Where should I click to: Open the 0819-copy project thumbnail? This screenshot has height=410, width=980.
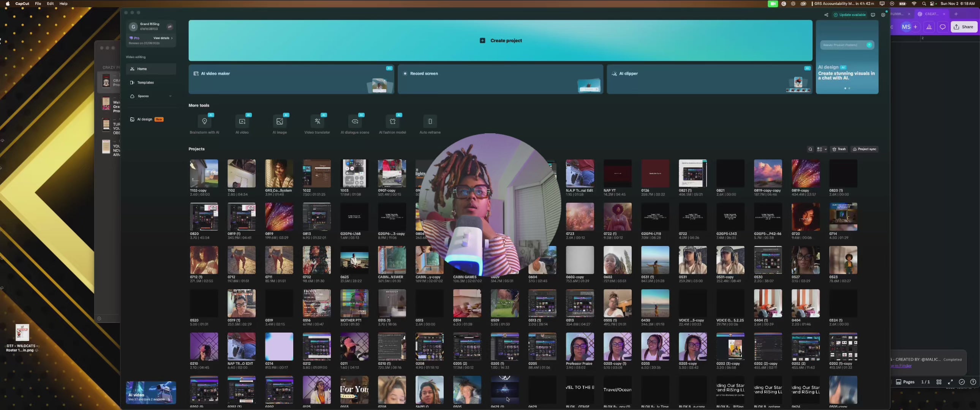pos(805,173)
